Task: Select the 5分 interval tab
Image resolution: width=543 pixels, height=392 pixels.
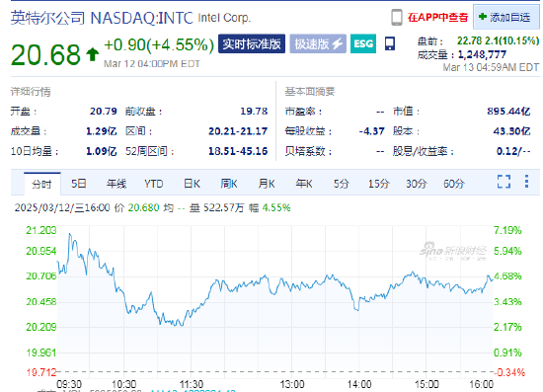Action: click(342, 184)
